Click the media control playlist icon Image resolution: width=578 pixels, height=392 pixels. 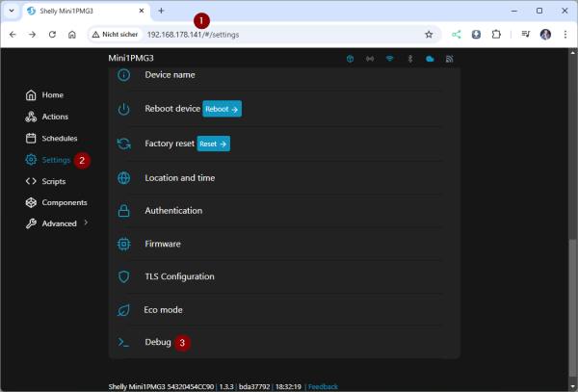[526, 35]
